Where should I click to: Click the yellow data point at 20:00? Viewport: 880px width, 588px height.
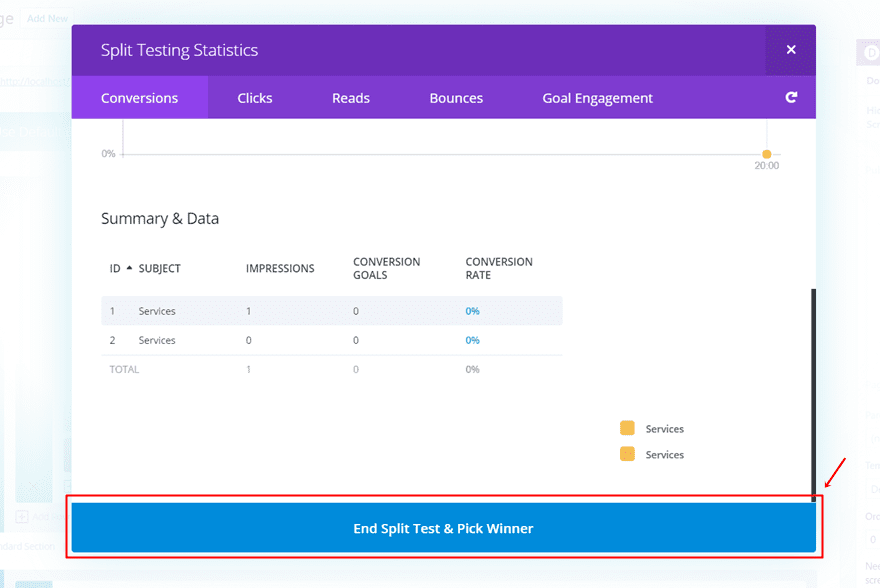click(x=767, y=154)
